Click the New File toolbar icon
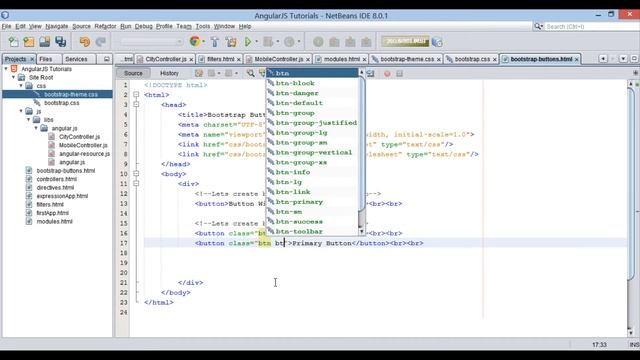 [x=13, y=42]
